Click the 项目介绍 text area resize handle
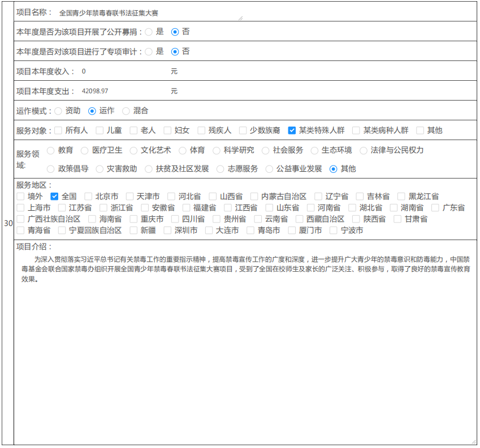This screenshot has height=448, width=480. 474,442
